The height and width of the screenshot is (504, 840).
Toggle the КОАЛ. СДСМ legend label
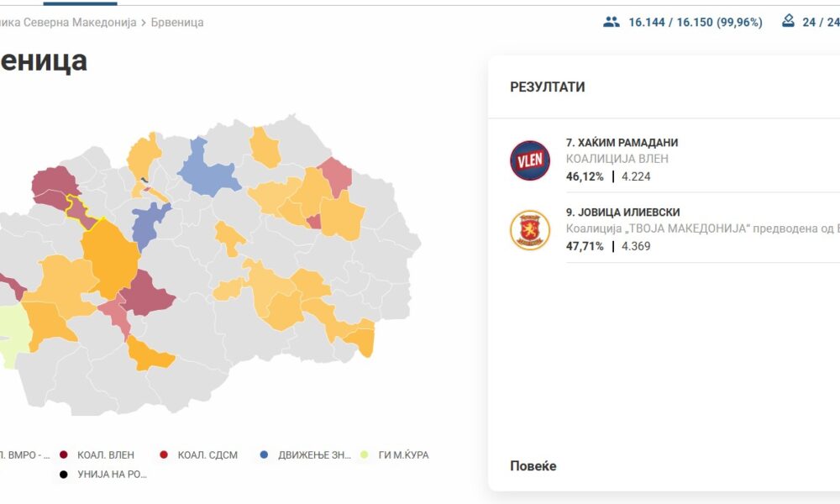click(207, 455)
